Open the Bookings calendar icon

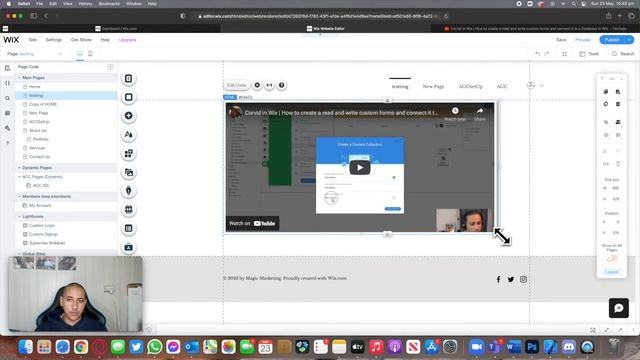click(129, 209)
